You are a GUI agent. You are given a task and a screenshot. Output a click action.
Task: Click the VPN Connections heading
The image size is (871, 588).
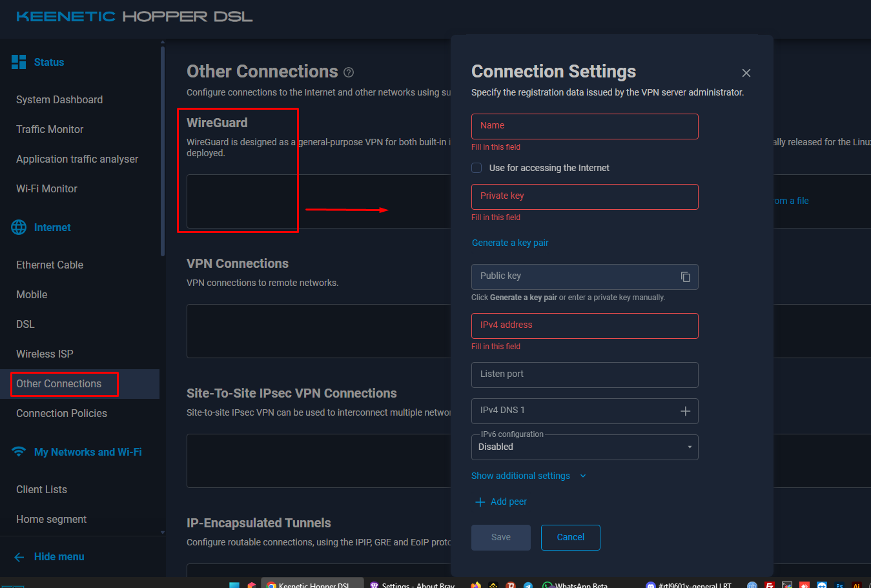[x=238, y=263]
